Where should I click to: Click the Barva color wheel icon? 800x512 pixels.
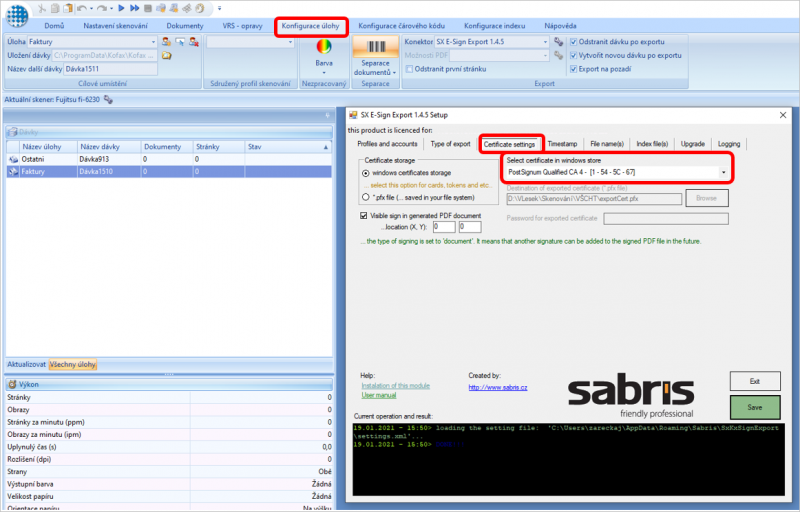(x=324, y=46)
